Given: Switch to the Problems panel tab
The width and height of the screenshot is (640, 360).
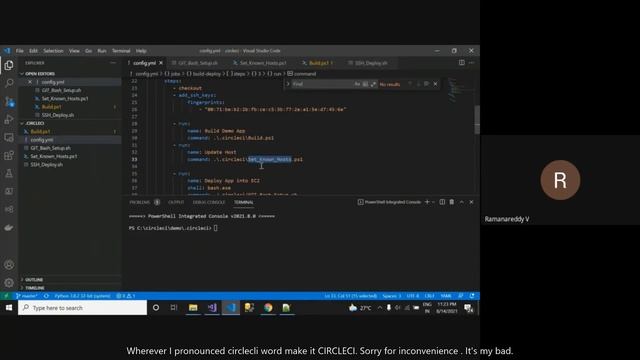Looking at the screenshot, I should point(140,202).
